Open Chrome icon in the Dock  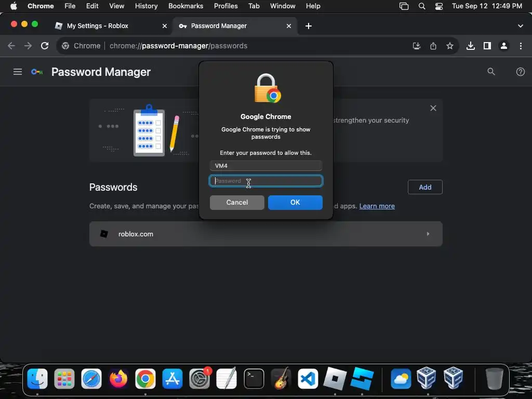pos(145,378)
